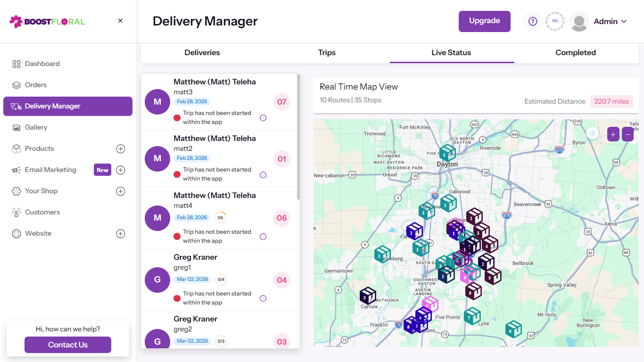The width and height of the screenshot is (644, 362).
Task: Open the info icon on the matt3 trip
Action: (263, 118)
